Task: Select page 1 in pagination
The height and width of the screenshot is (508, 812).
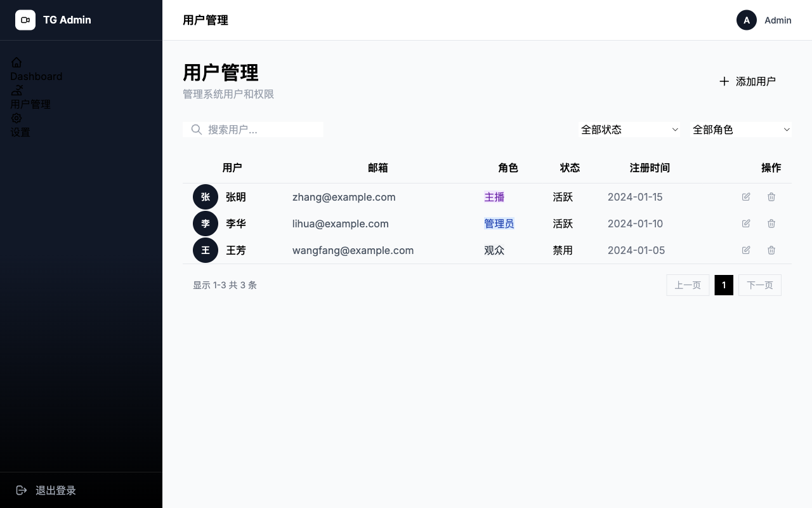Action: pos(724,285)
